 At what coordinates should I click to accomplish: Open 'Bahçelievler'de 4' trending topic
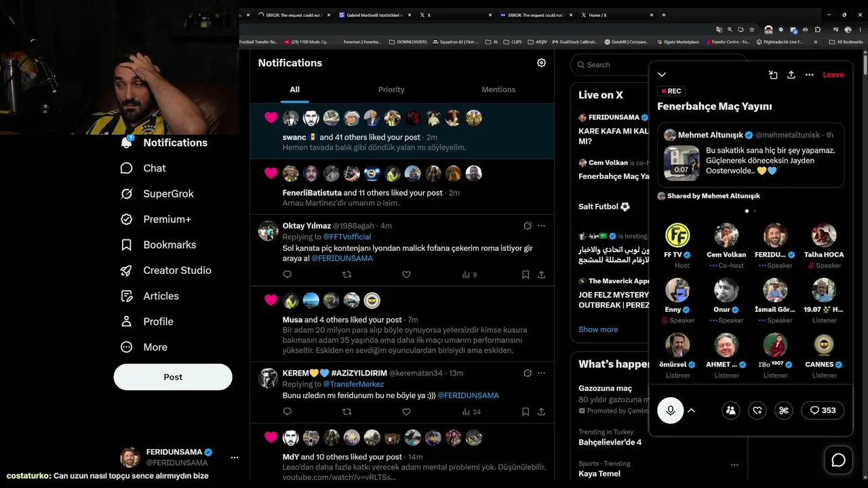(x=610, y=442)
